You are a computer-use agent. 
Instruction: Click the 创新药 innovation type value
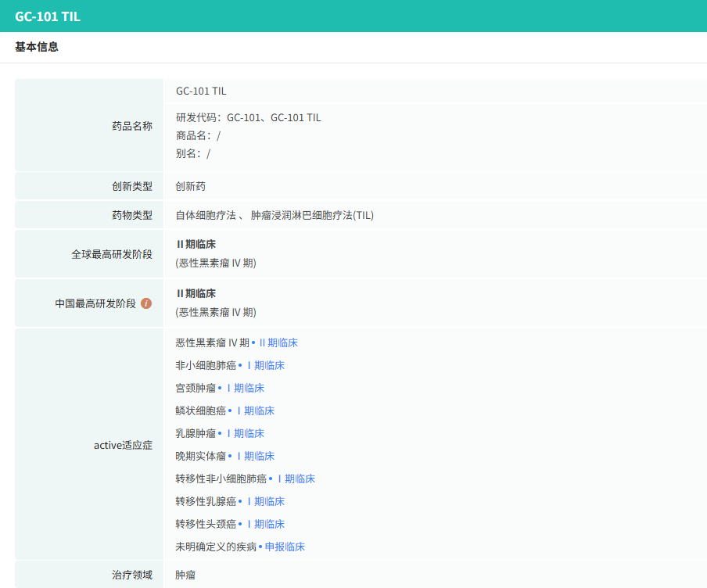click(x=191, y=187)
